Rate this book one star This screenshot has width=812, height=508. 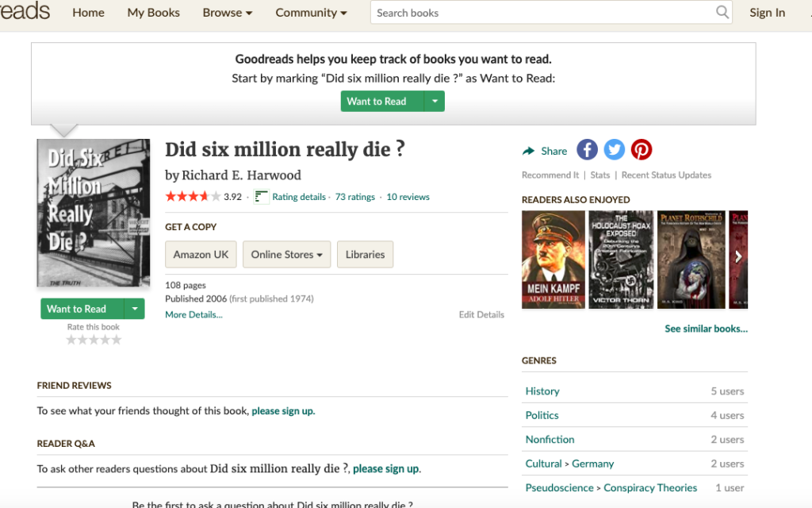pos(71,340)
